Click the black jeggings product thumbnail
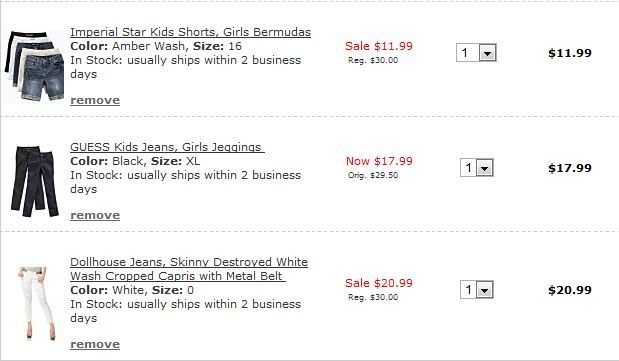The height and width of the screenshot is (361, 619). pos(35,181)
